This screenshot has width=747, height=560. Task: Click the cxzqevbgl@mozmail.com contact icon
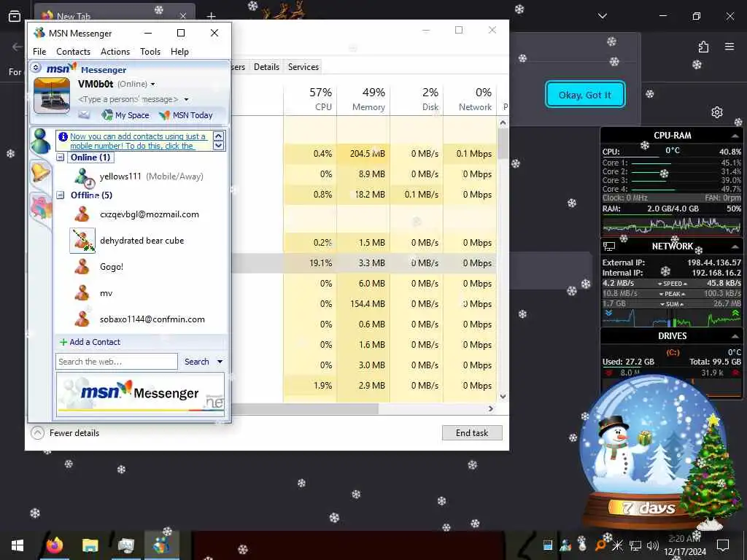coord(82,214)
